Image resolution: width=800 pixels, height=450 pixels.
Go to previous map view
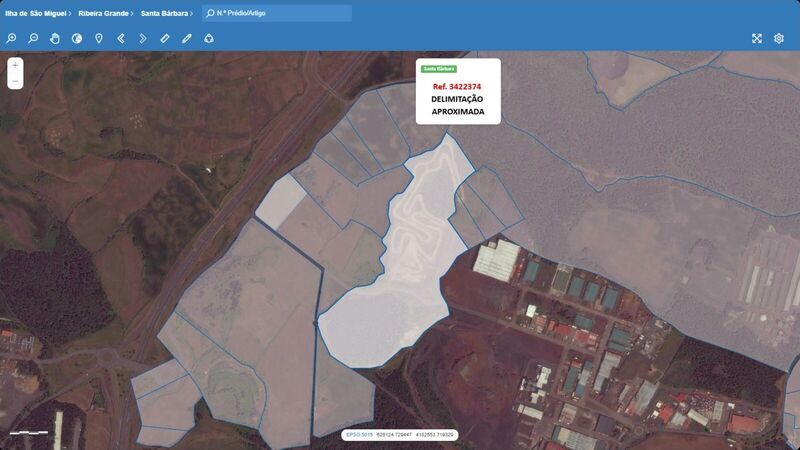point(121,38)
